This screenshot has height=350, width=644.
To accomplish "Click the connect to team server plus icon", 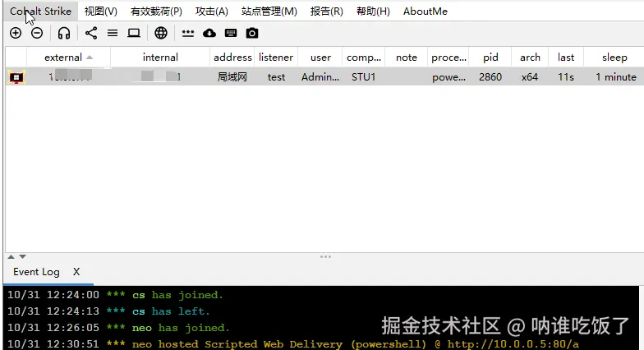I will [16, 33].
